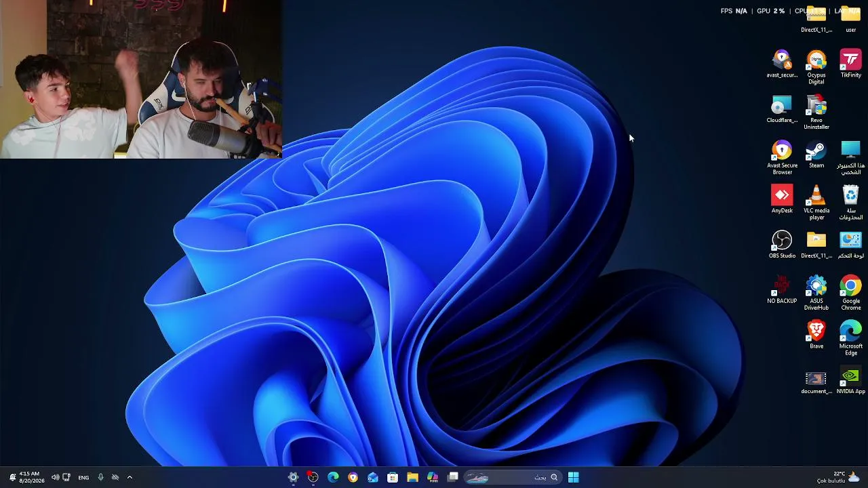The height and width of the screenshot is (488, 868).
Task: Launch the Revo Uninstaller shortcut
Action: tap(816, 113)
